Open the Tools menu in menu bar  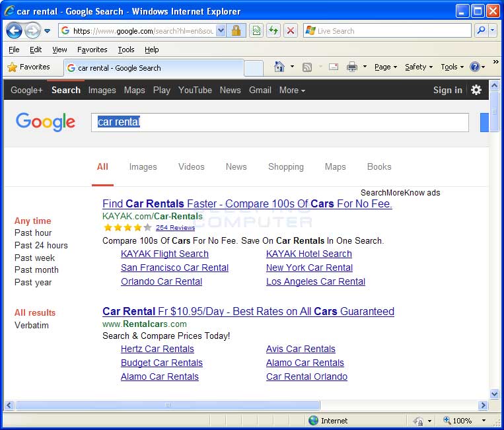point(126,50)
